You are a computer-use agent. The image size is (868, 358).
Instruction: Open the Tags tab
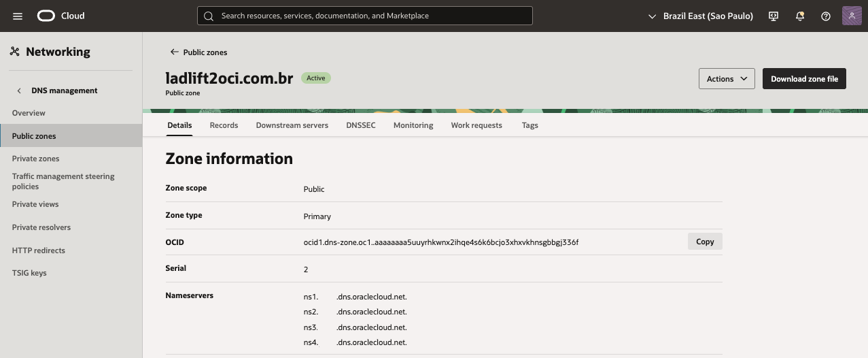click(530, 125)
